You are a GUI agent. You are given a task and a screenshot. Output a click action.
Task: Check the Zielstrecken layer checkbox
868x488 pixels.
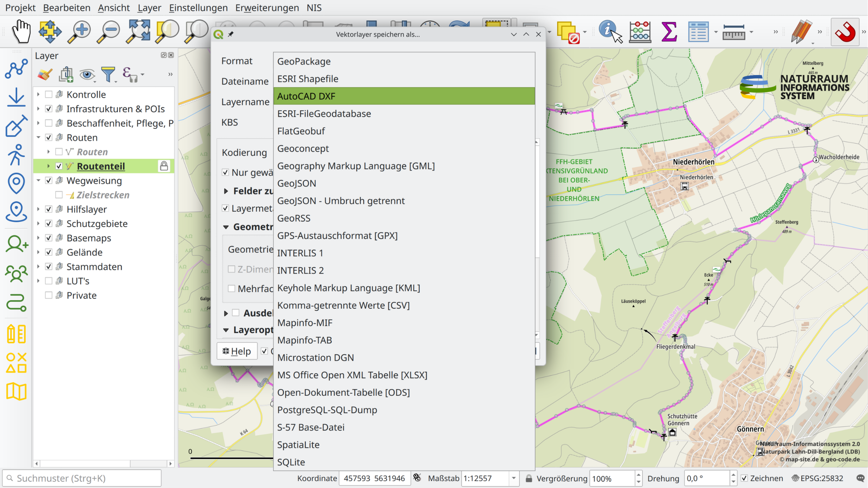(x=58, y=195)
